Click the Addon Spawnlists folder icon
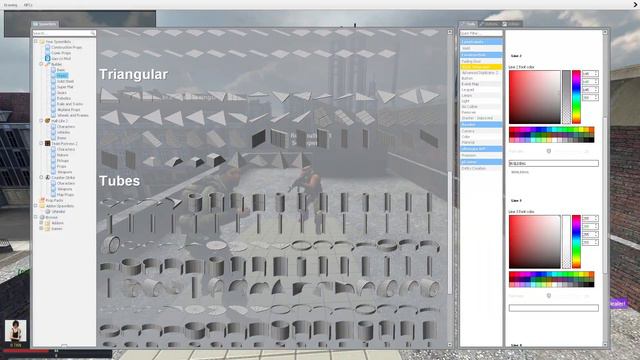Image resolution: width=640 pixels, height=360 pixels. coord(42,206)
